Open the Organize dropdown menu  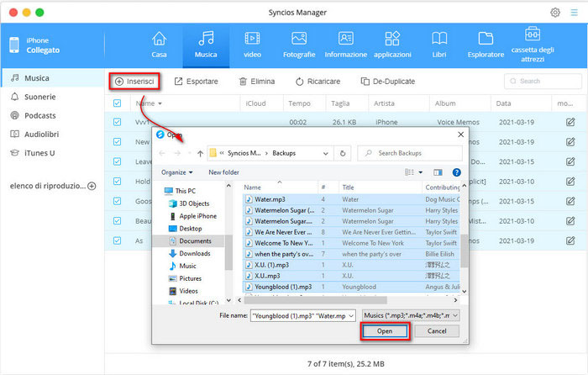177,172
